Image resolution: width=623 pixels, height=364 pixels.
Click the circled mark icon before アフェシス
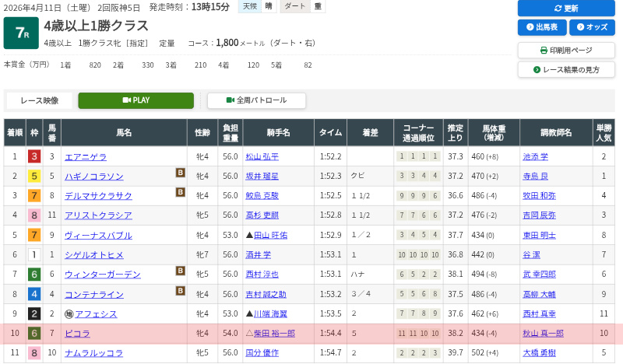tap(69, 314)
